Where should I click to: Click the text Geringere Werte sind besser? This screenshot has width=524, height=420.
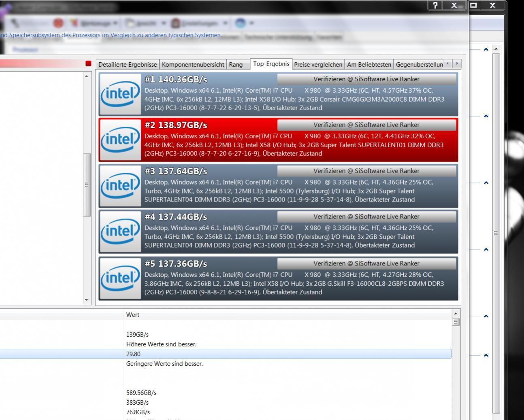point(164,364)
